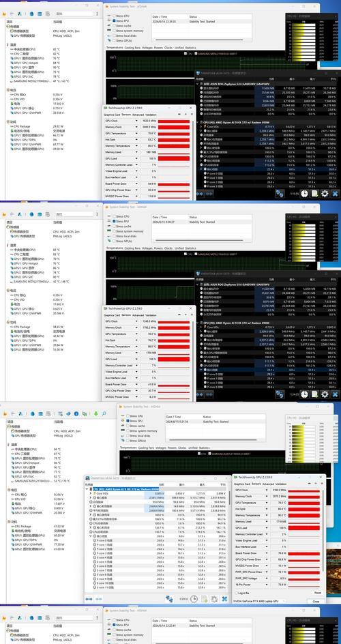This screenshot has height=644, width=341.
Task: Click magnifier search icon in AIDA64 toolbar
Action: [x=104, y=413]
